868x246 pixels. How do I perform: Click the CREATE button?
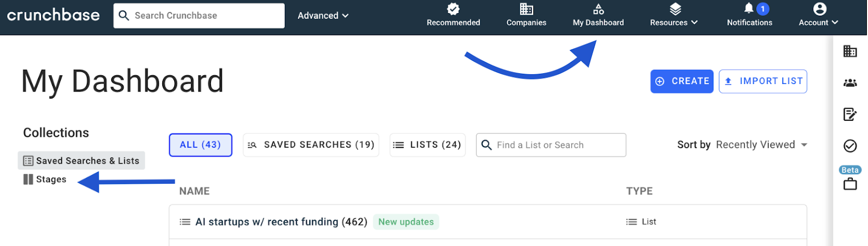(x=682, y=81)
